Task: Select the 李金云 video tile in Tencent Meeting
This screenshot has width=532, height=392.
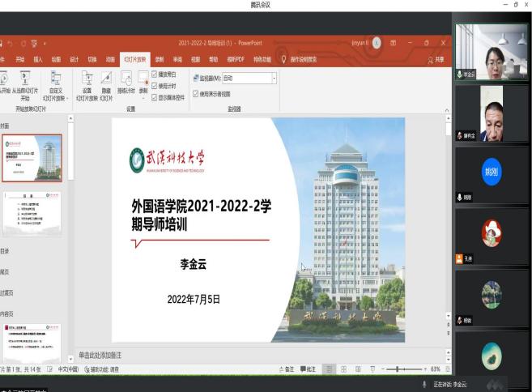Action: (x=492, y=52)
